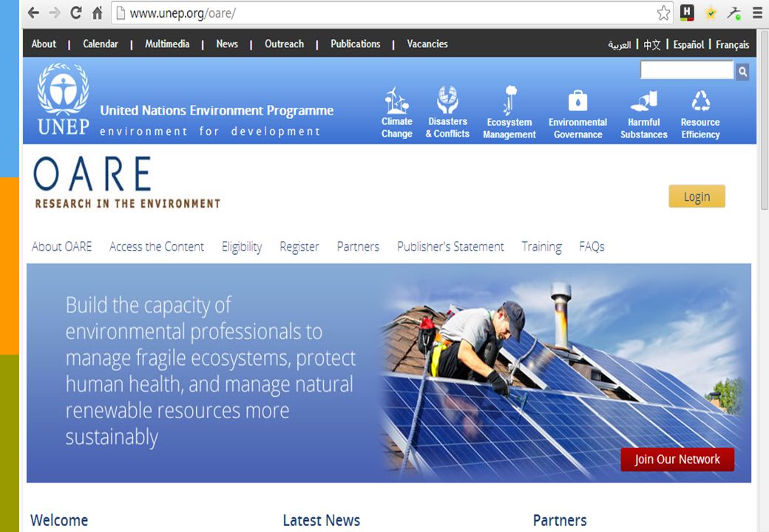This screenshot has width=769, height=532.
Task: Click the Latest News heading
Action: tap(321, 520)
